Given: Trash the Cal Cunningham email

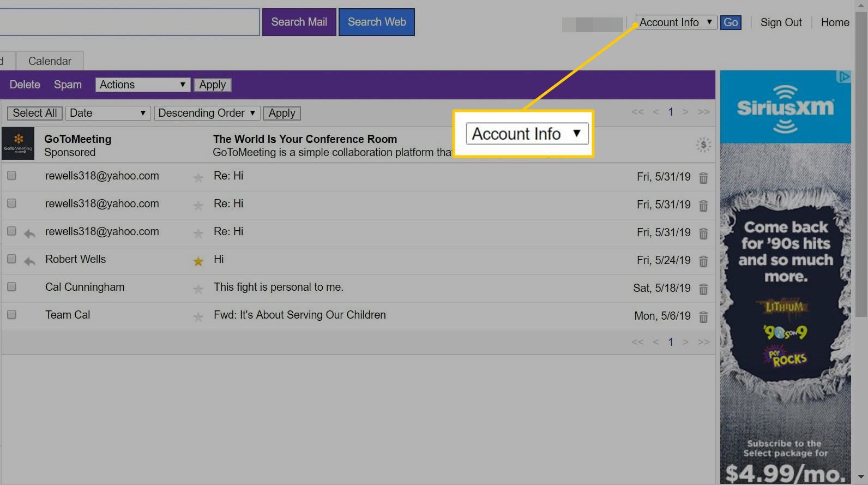Looking at the screenshot, I should (x=703, y=289).
